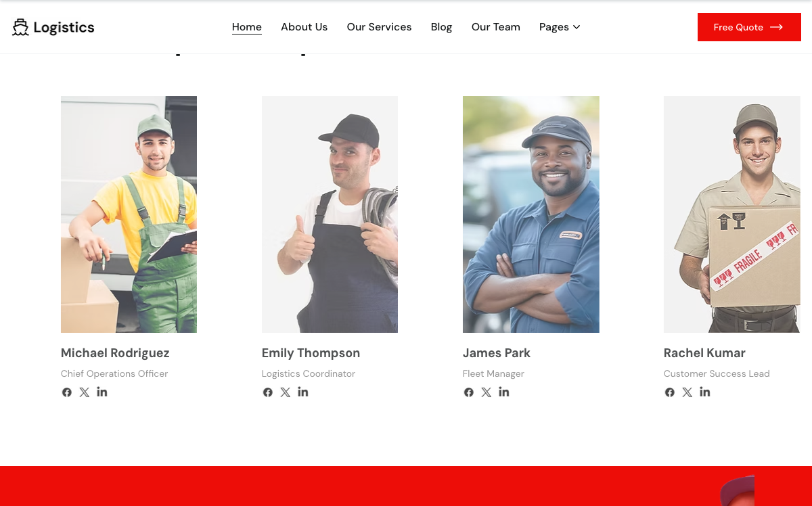Select James Park's profile photo
The image size is (812, 506).
coord(531,214)
